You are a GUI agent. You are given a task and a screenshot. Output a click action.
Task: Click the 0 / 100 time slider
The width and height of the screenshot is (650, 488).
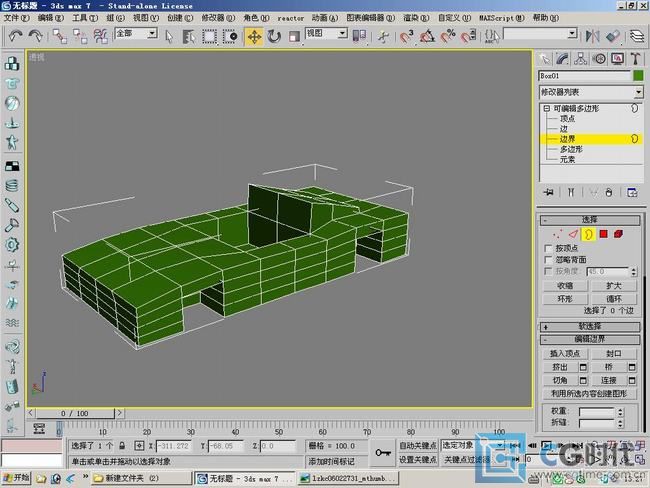pyautogui.click(x=75, y=413)
